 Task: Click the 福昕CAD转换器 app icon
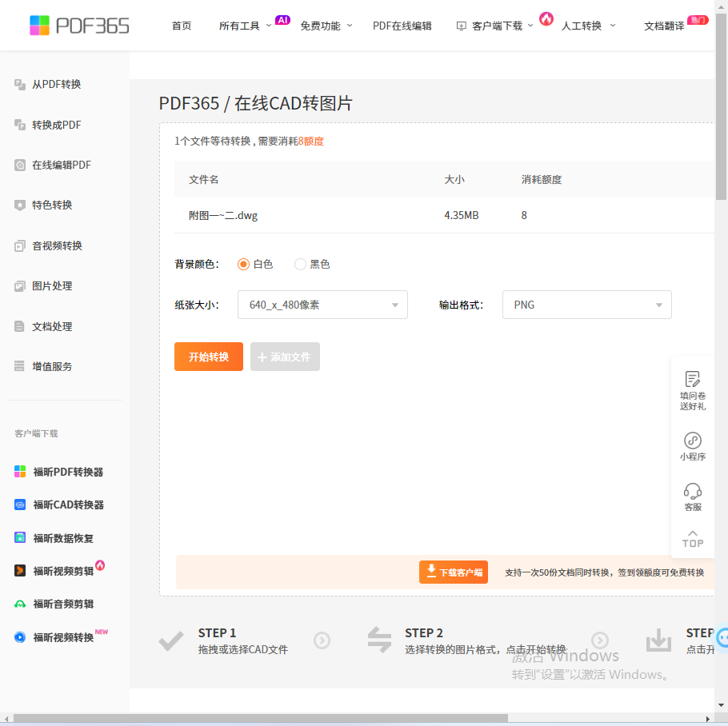[20, 505]
